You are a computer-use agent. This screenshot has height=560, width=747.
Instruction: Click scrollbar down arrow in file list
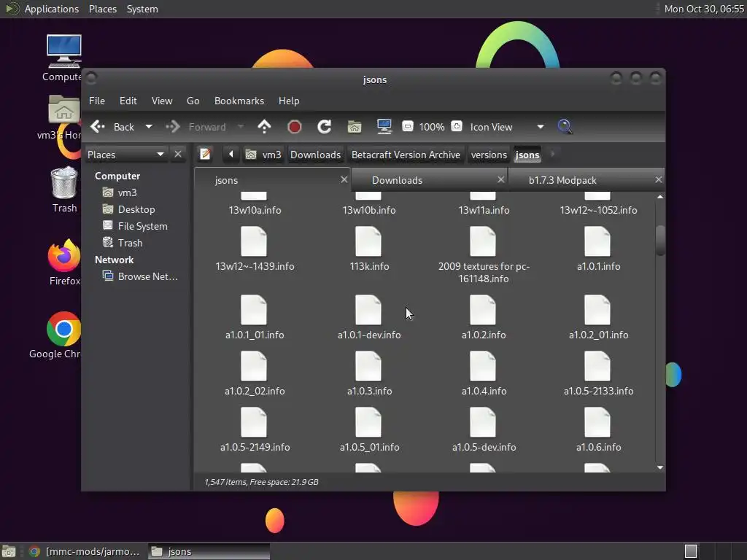tap(660, 467)
